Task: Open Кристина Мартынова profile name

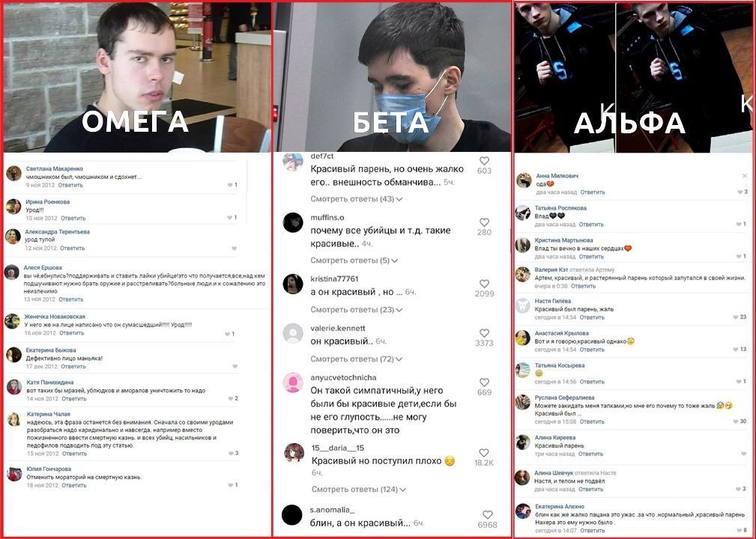Action: [x=563, y=240]
